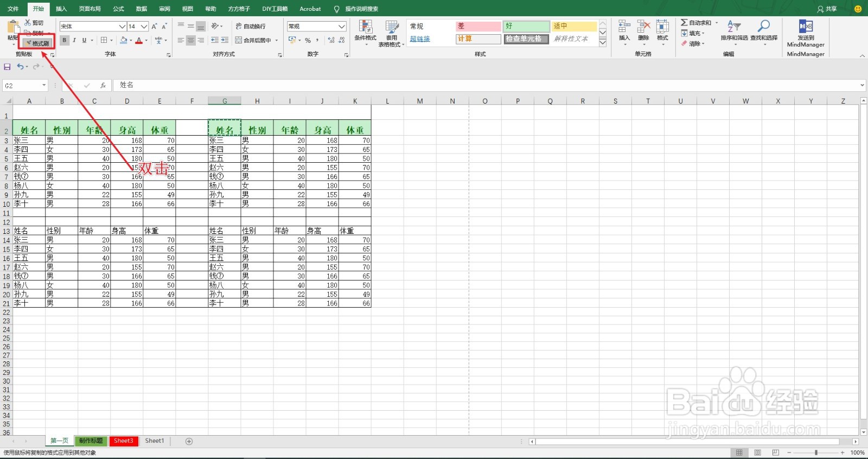The height and width of the screenshot is (459, 868).
Task: Toggle bottom vertical alignment
Action: (x=201, y=26)
